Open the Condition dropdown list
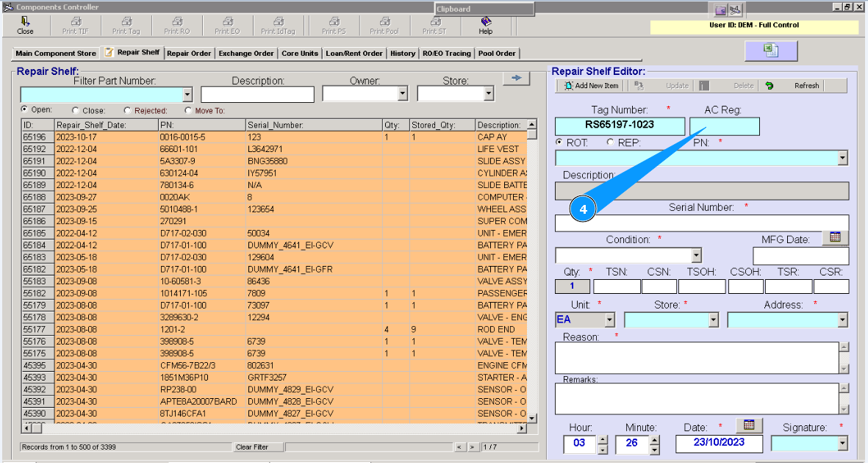 click(x=696, y=256)
